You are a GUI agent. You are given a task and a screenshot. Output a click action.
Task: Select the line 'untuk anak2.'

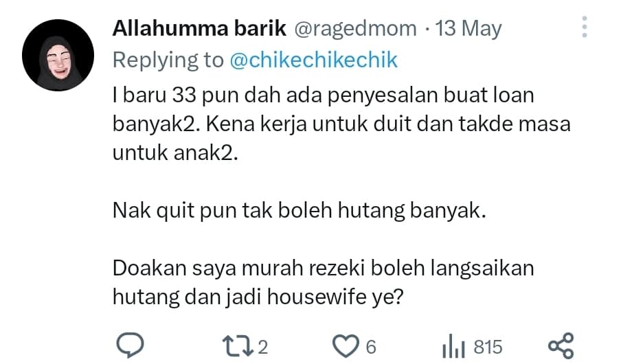(x=175, y=153)
